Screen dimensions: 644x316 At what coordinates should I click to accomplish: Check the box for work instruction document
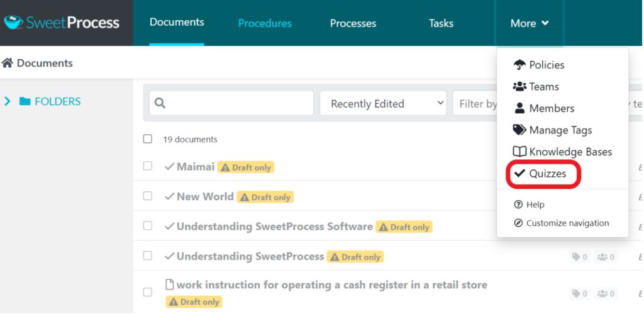point(147,292)
